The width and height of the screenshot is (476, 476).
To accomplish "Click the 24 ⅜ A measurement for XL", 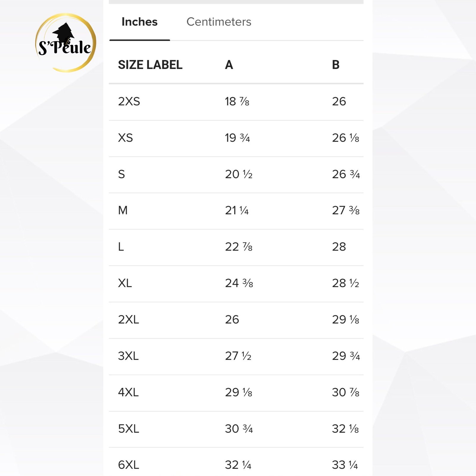I will pyautogui.click(x=239, y=283).
